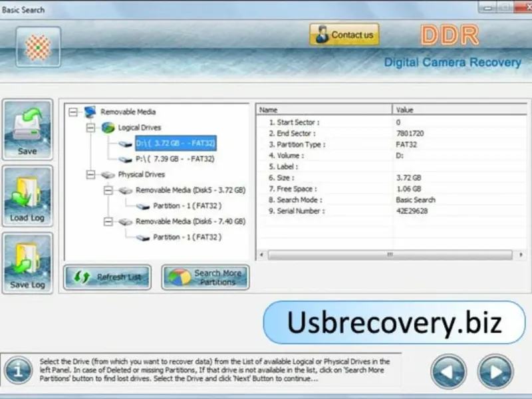Collapse Removable Media Disk5 node
Image resolution: width=532 pixels, height=399 pixels.
108,190
